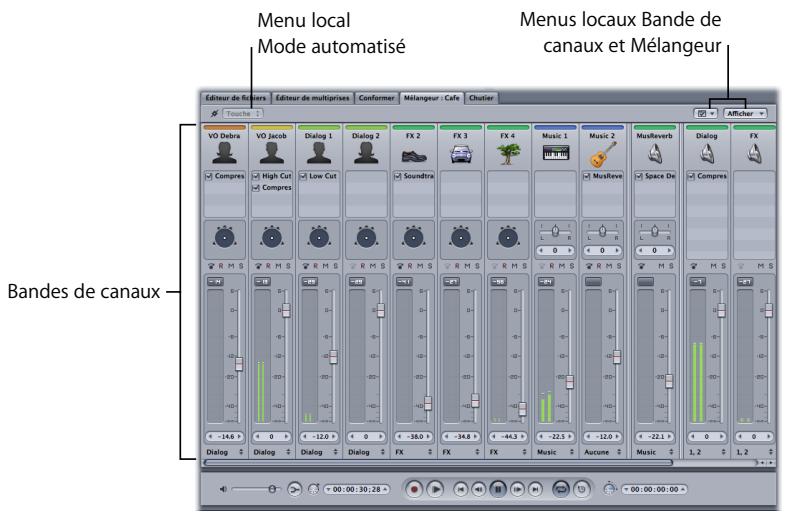Click the Record button in transport

coord(414,489)
